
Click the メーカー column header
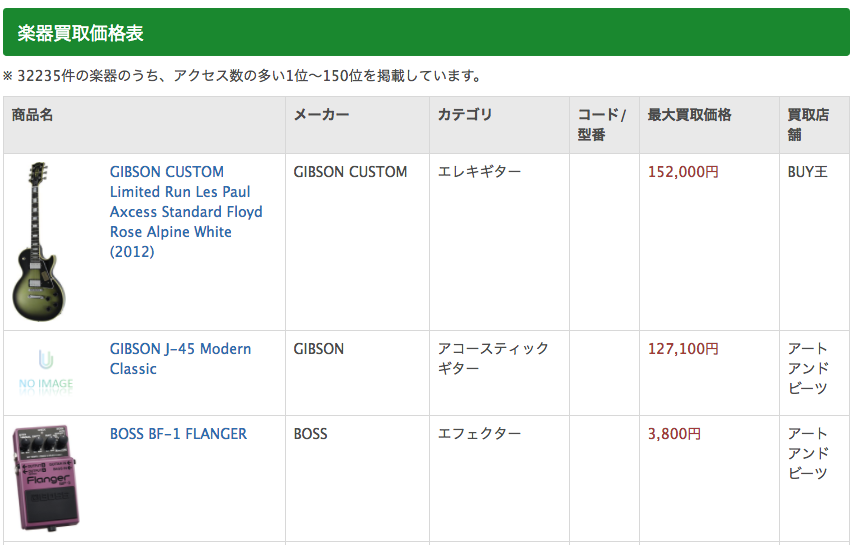click(321, 115)
